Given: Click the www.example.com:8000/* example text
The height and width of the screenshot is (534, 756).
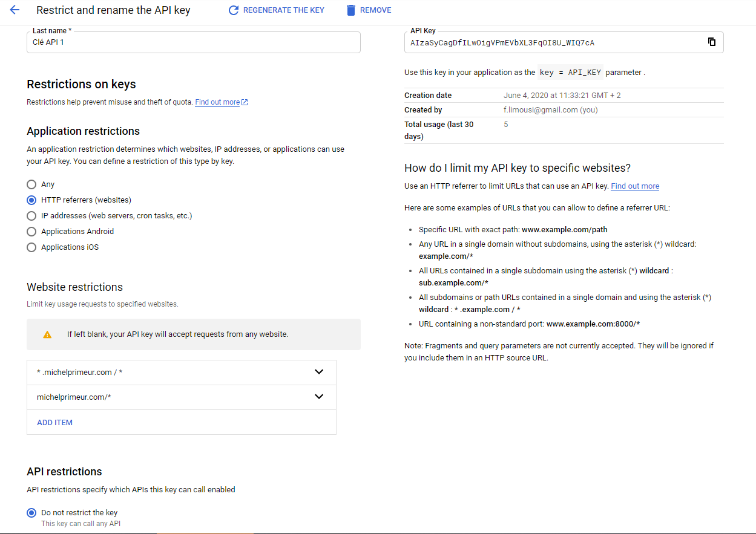Looking at the screenshot, I should [593, 324].
